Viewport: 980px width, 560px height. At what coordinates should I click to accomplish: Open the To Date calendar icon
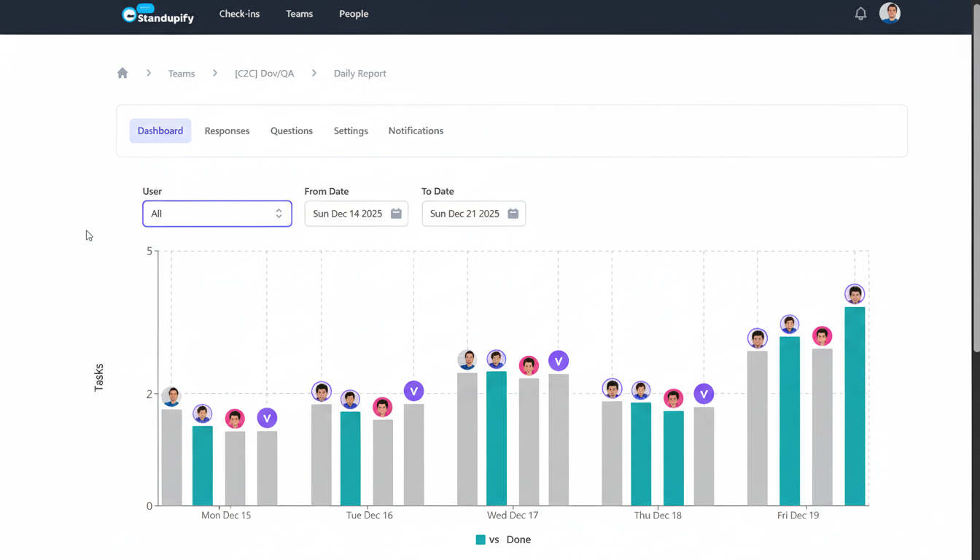[513, 214]
